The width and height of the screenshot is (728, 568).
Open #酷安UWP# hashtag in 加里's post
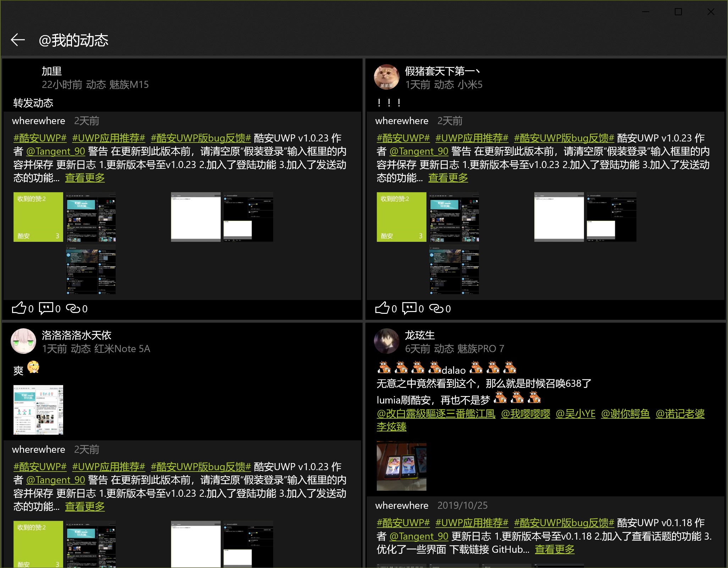40,138
